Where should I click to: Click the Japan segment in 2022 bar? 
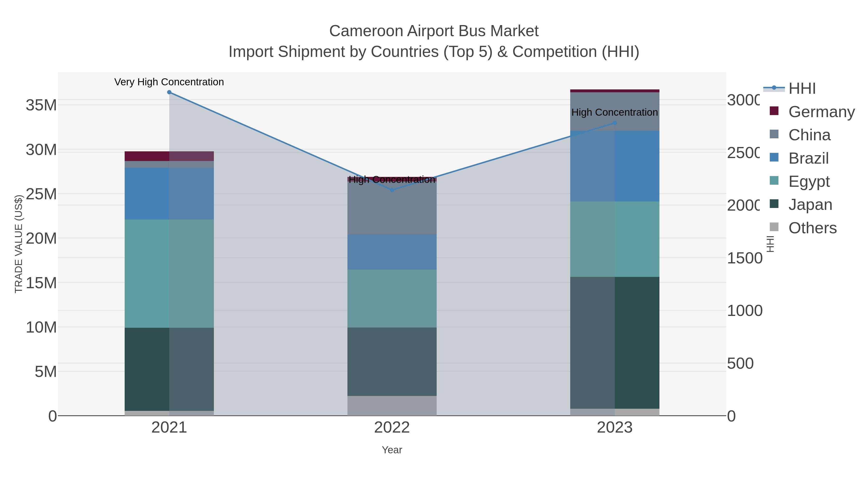(x=392, y=362)
